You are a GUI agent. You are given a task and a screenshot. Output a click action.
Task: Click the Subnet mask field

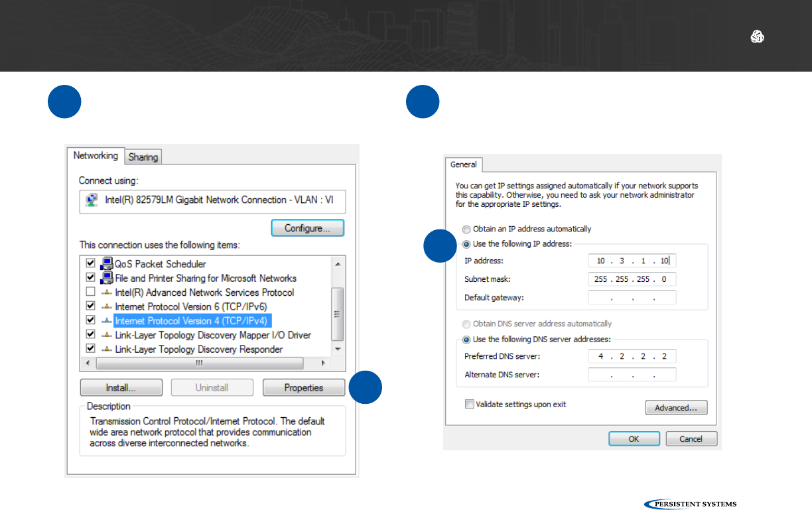pos(632,279)
